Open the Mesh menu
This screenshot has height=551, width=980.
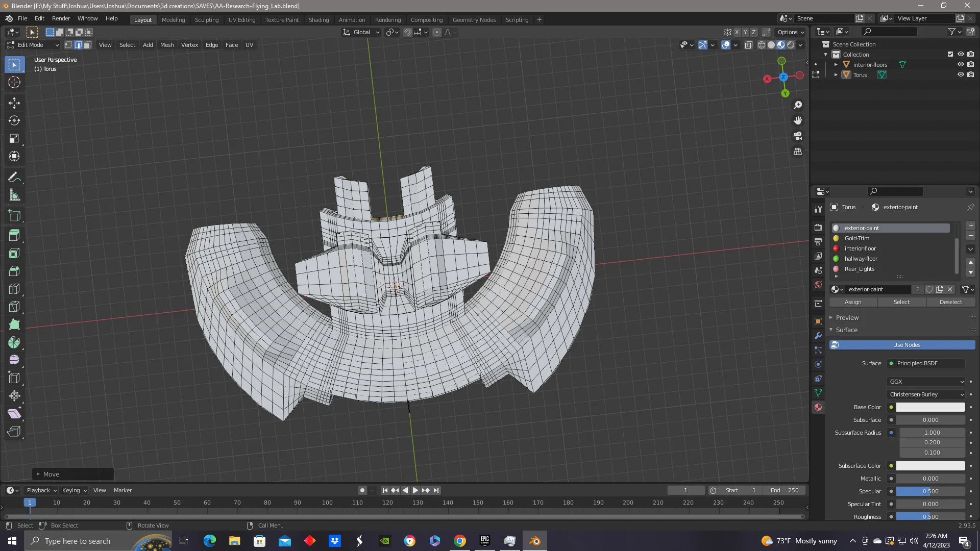click(x=167, y=45)
